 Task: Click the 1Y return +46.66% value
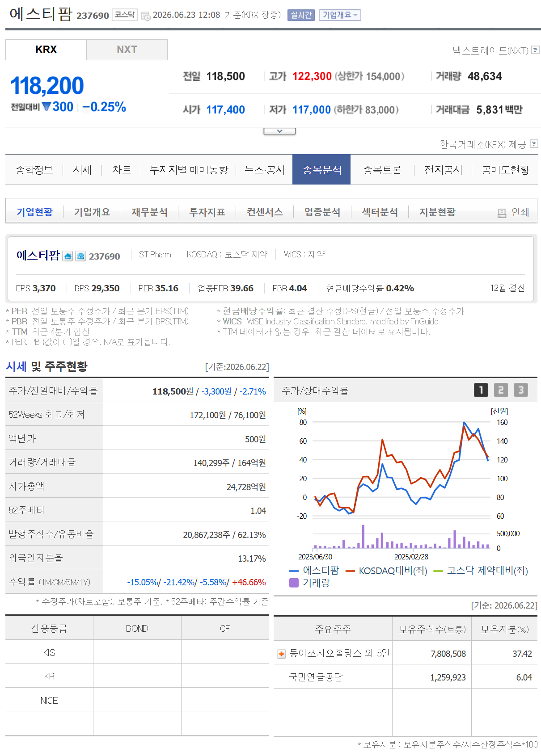(x=249, y=582)
